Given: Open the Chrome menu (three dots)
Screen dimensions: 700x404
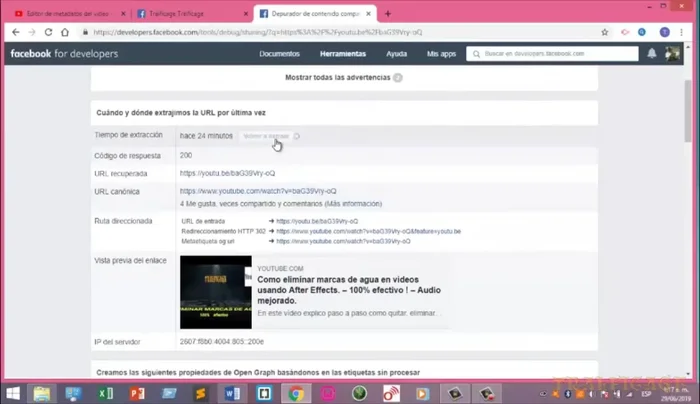Looking at the screenshot, I should [x=688, y=32].
